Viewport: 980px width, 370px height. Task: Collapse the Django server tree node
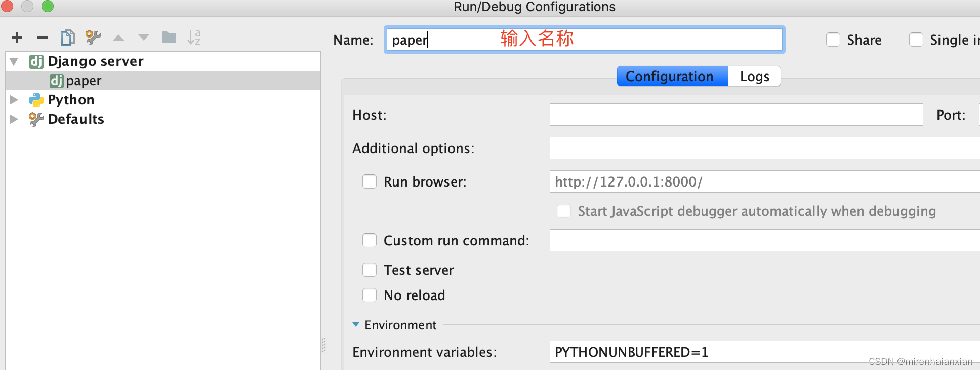point(14,62)
